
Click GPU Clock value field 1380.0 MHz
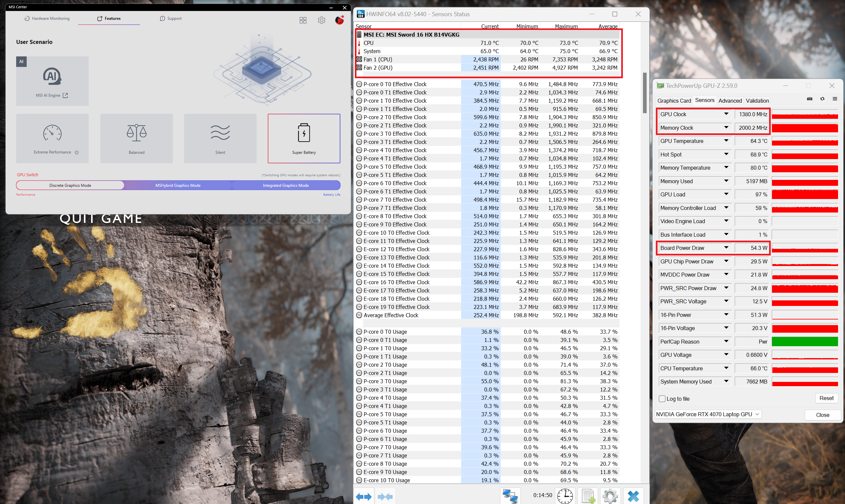coord(752,115)
